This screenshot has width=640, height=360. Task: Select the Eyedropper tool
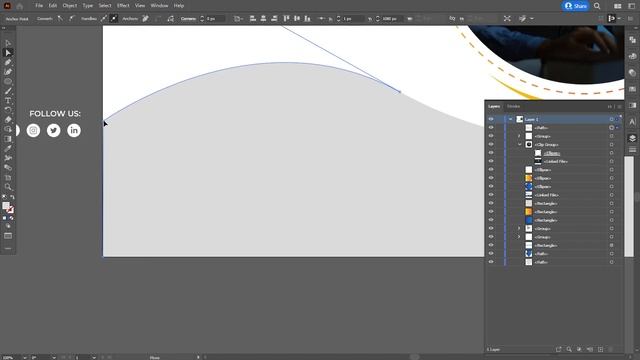8,149
